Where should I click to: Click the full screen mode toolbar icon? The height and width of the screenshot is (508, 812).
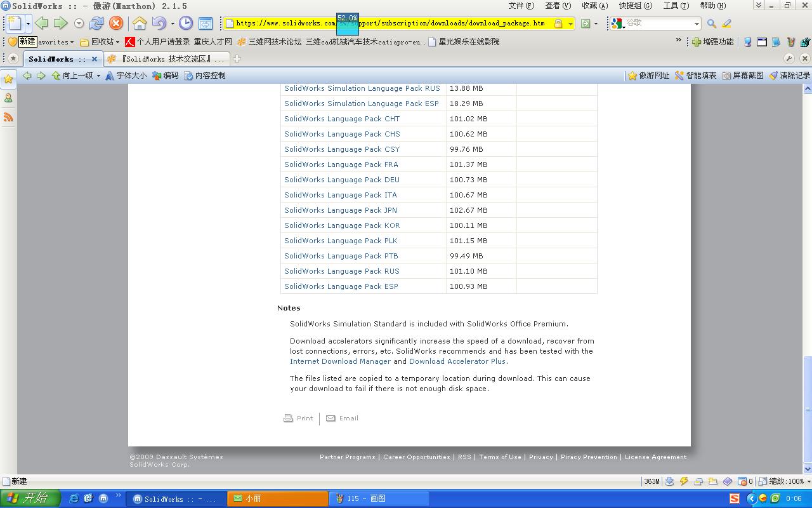206,23
